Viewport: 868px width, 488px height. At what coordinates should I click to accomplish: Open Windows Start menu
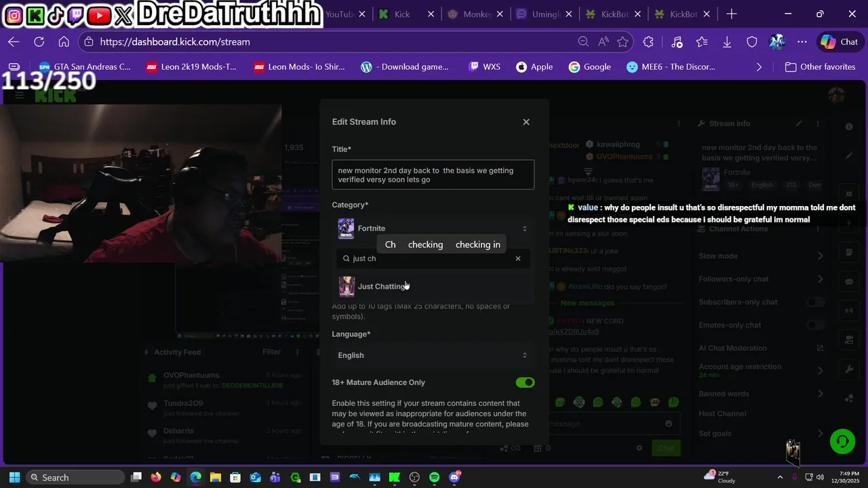click(14, 477)
